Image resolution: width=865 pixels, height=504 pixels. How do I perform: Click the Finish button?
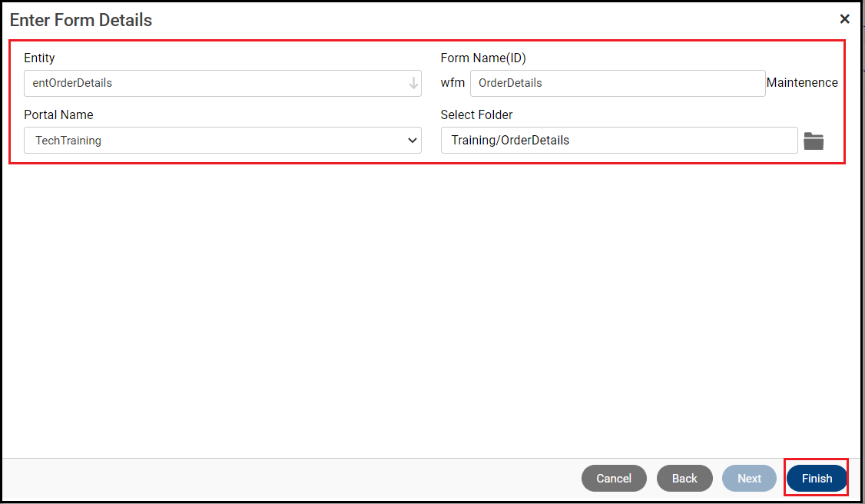(817, 478)
